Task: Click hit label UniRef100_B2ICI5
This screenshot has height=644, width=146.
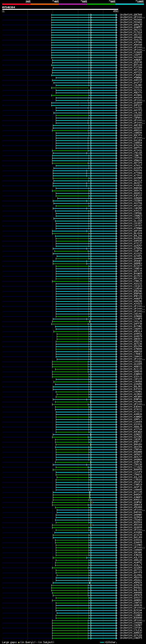Action: [131, 369]
